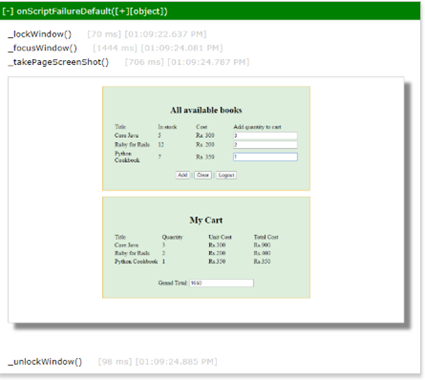This screenshot has width=425, height=380.
Task: Click the Add button in the books form
Action: (x=182, y=175)
